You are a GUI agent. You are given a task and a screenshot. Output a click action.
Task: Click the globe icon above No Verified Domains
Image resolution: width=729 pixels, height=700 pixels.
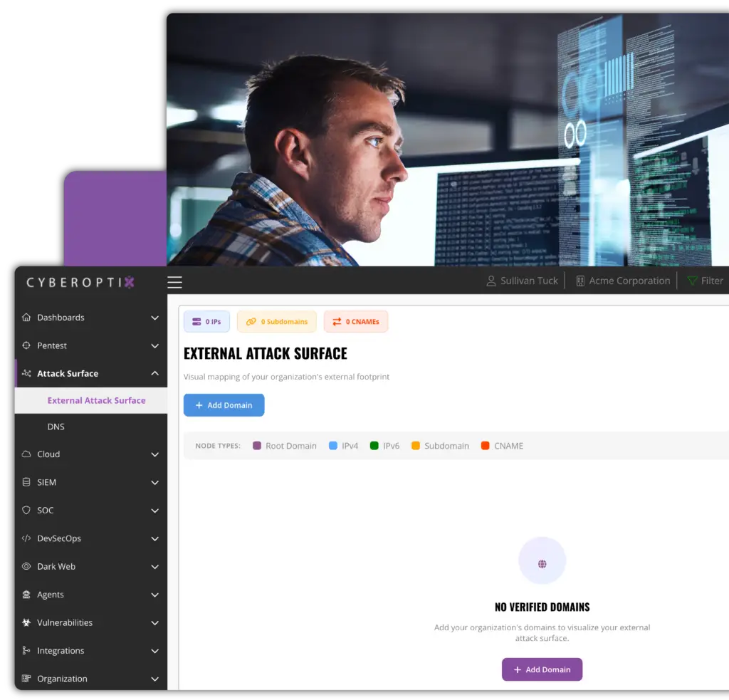[x=542, y=564]
